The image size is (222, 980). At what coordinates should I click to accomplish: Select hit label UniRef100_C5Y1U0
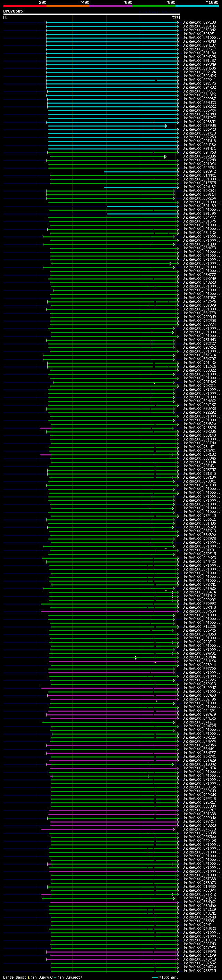click(x=199, y=477)
